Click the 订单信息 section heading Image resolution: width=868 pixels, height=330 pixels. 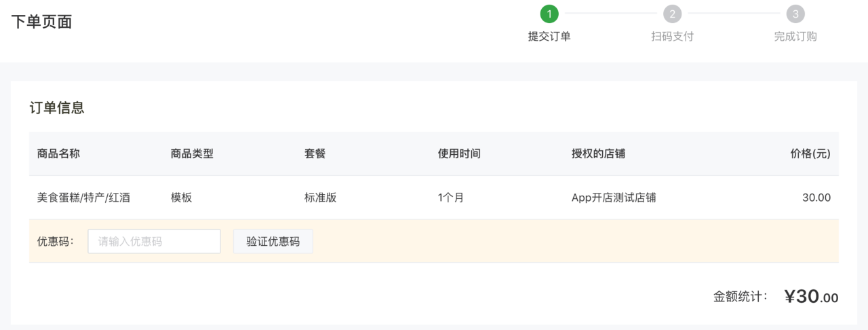pos(57,108)
